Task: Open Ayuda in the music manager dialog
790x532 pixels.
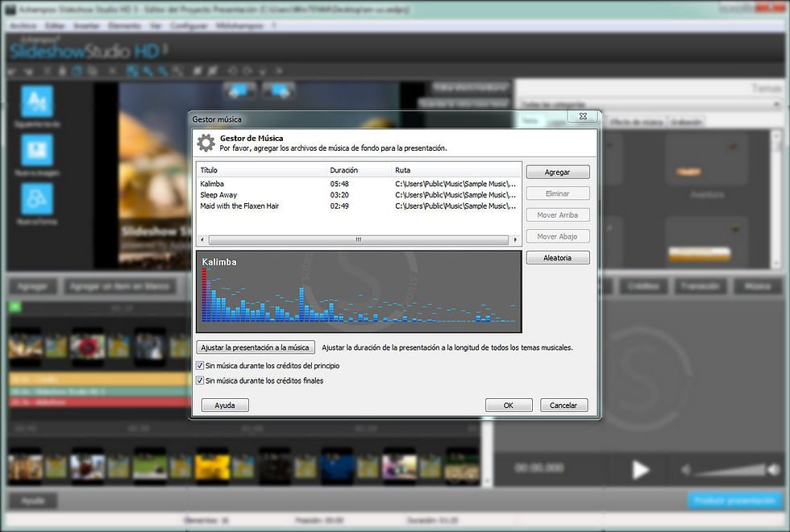Action: click(225, 405)
